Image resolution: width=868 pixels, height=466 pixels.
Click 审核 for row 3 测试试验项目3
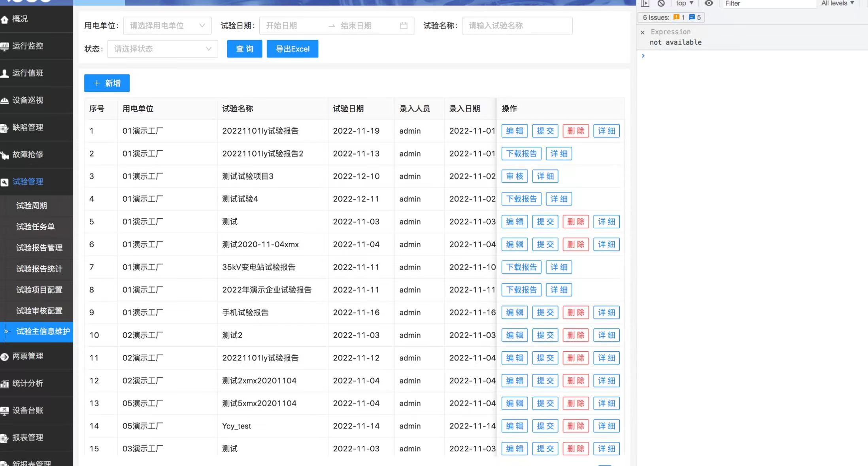[515, 176]
